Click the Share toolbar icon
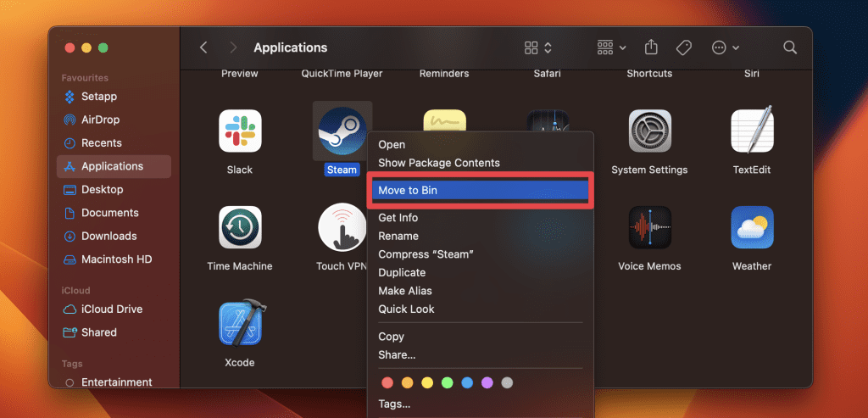 (x=651, y=47)
